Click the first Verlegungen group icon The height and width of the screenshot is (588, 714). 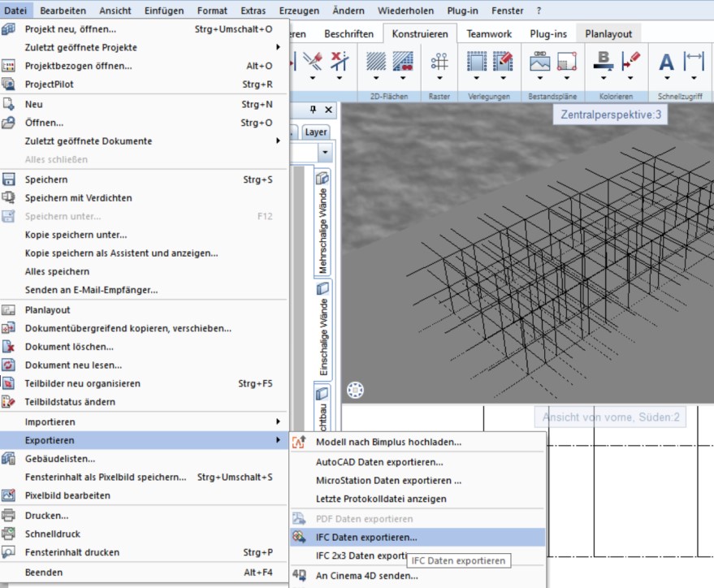coord(477,62)
